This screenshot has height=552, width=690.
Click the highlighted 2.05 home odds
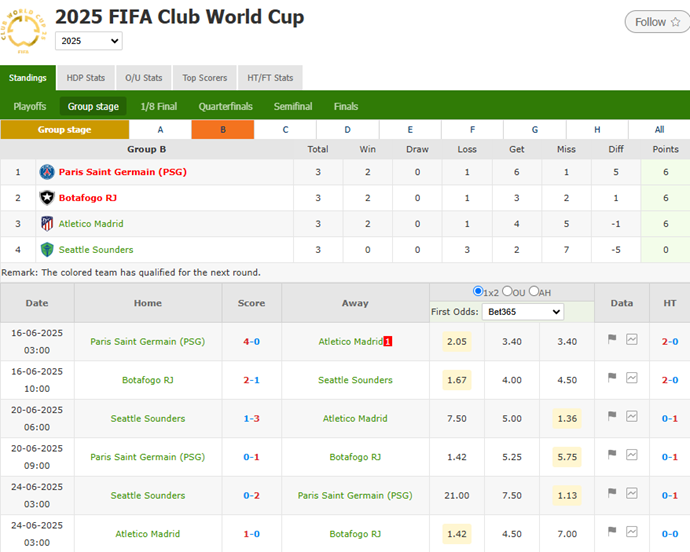[457, 342]
